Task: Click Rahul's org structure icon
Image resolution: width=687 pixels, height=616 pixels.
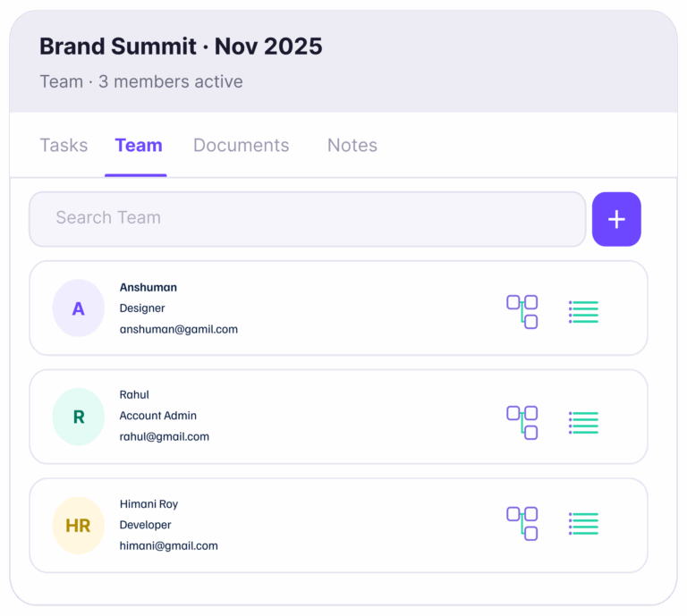Action: [x=522, y=422]
